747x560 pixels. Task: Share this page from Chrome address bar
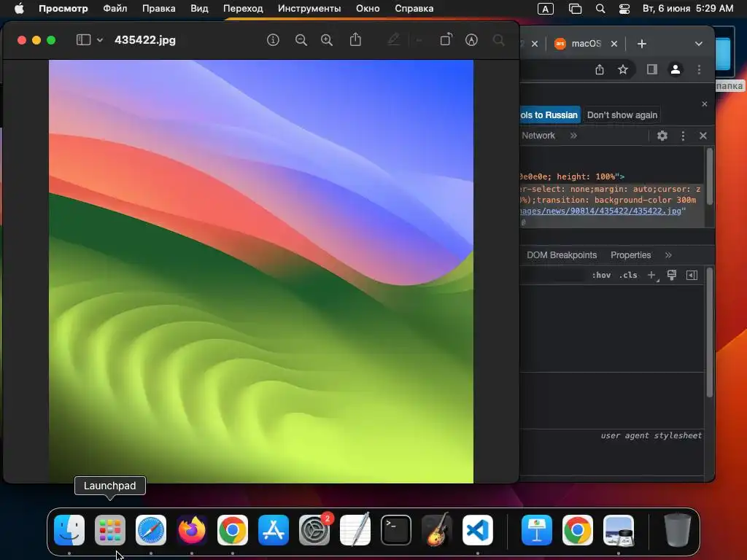[x=600, y=69]
